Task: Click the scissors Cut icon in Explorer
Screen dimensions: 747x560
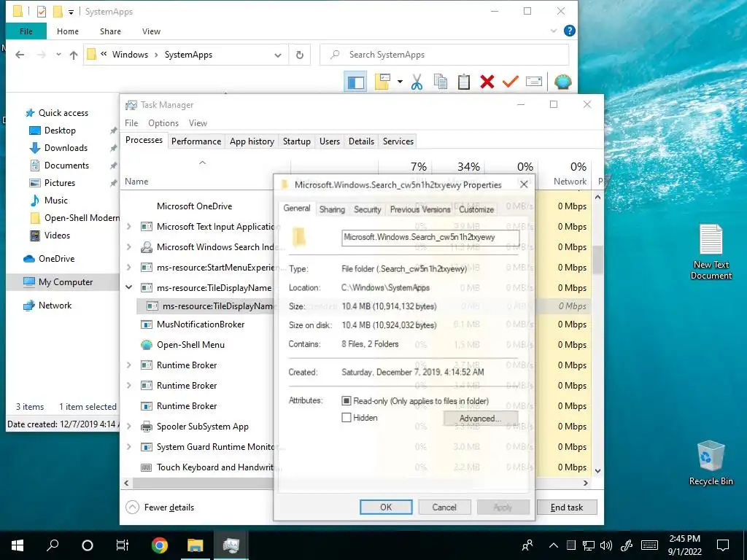Action: pyautogui.click(x=417, y=82)
